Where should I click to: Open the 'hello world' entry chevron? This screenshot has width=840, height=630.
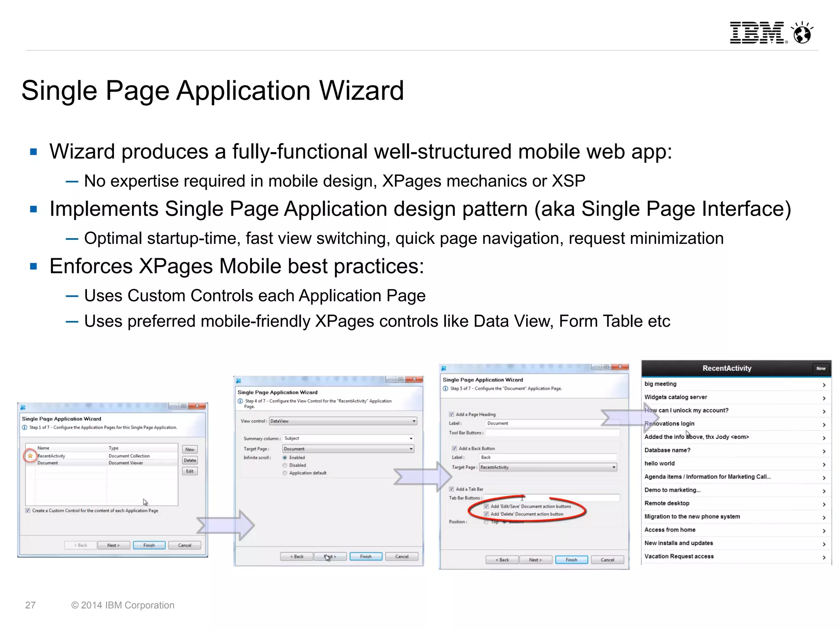pyautogui.click(x=824, y=464)
